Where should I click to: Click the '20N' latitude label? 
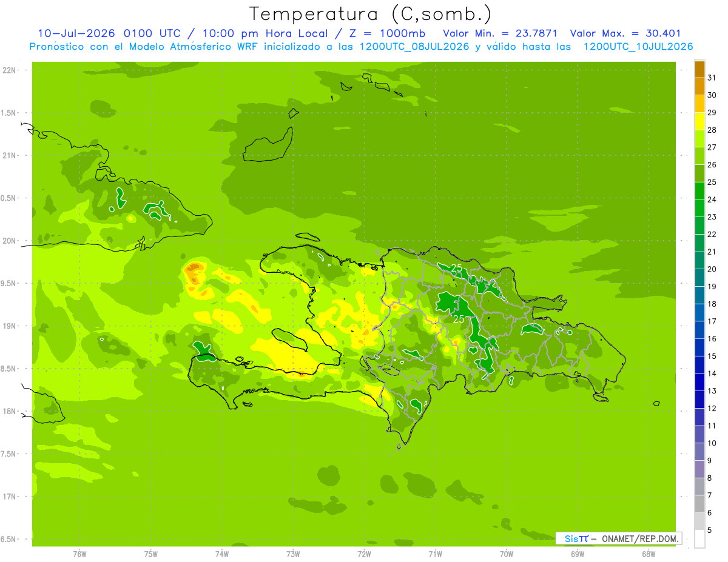10,241
